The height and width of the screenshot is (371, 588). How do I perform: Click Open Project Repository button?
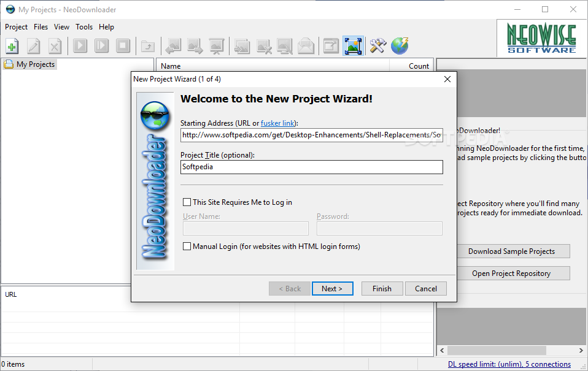pos(513,273)
